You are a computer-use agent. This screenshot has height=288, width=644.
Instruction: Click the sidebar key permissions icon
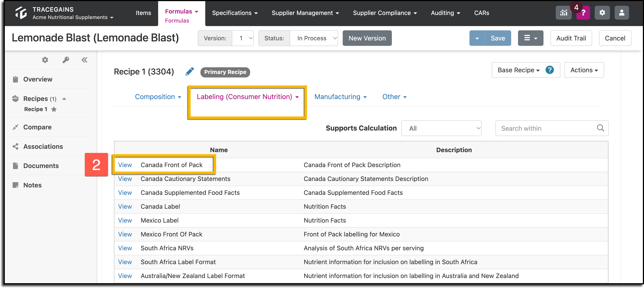[66, 60]
